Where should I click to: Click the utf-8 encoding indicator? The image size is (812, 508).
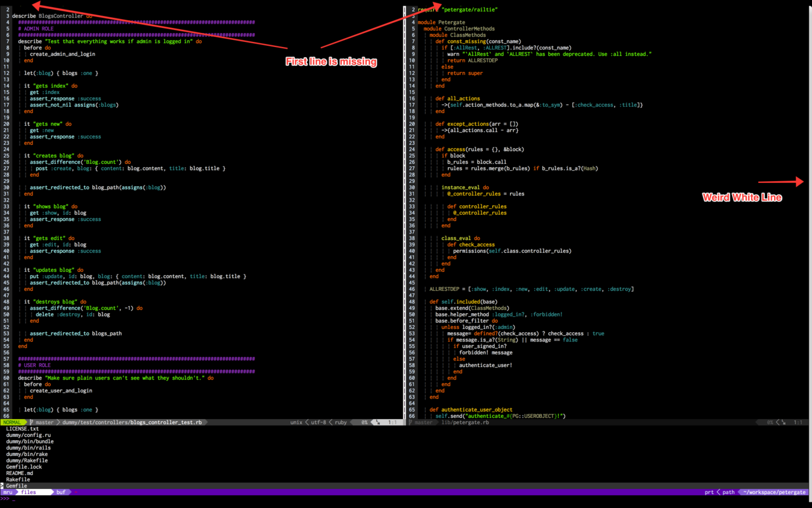click(318, 422)
